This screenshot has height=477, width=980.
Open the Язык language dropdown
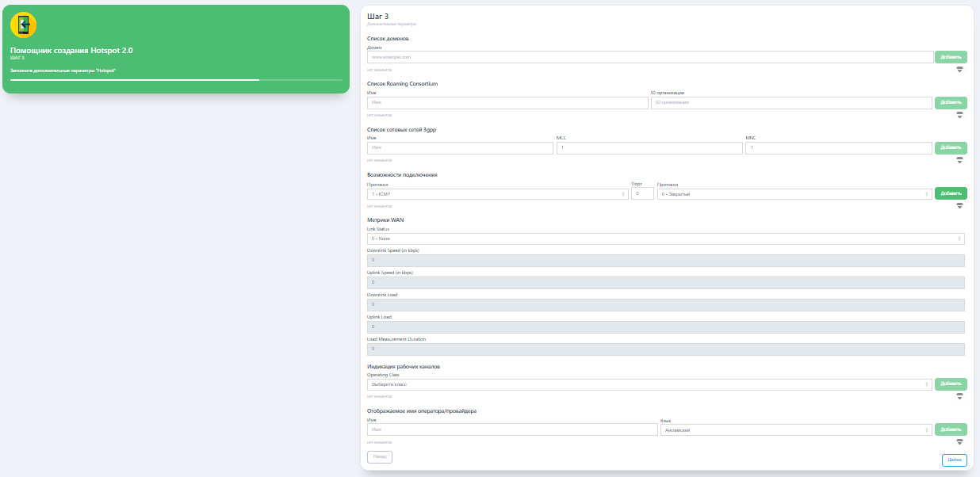(796, 429)
